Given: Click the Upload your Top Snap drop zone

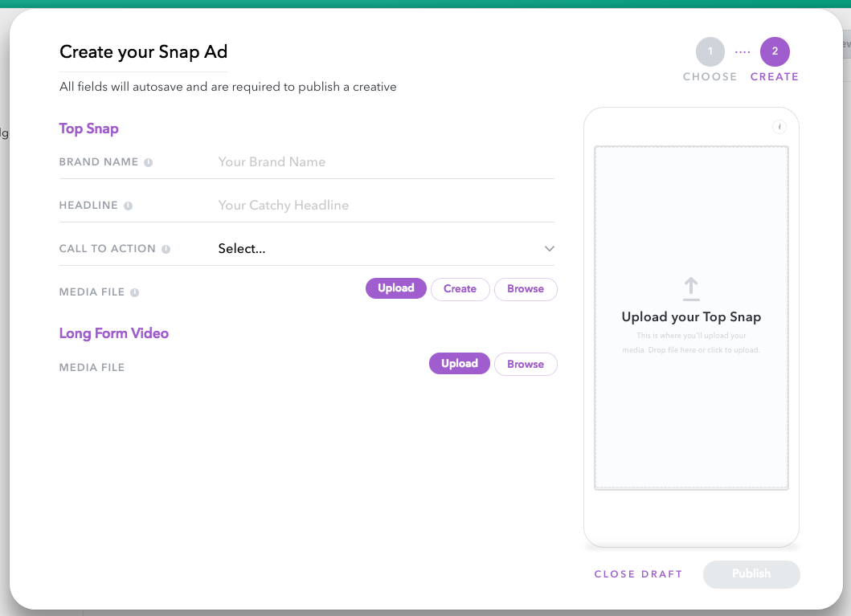Looking at the screenshot, I should click(x=690, y=316).
